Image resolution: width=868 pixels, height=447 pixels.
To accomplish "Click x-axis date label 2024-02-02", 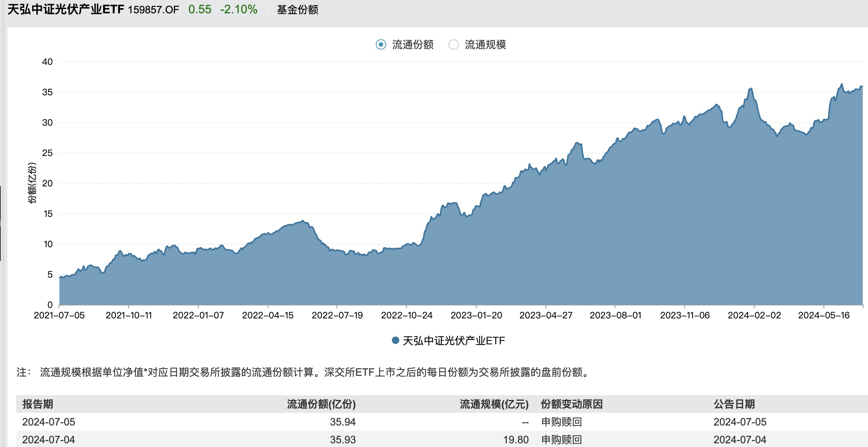I will tap(755, 315).
